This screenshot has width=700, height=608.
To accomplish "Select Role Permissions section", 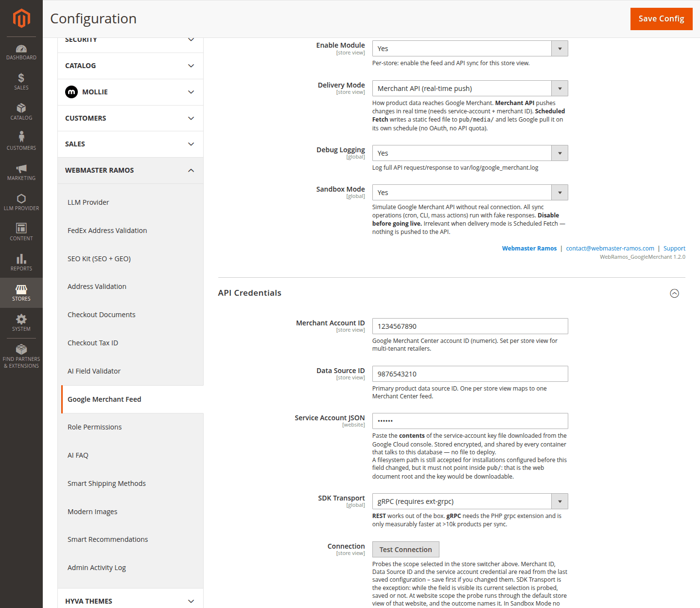I will 130,427.
